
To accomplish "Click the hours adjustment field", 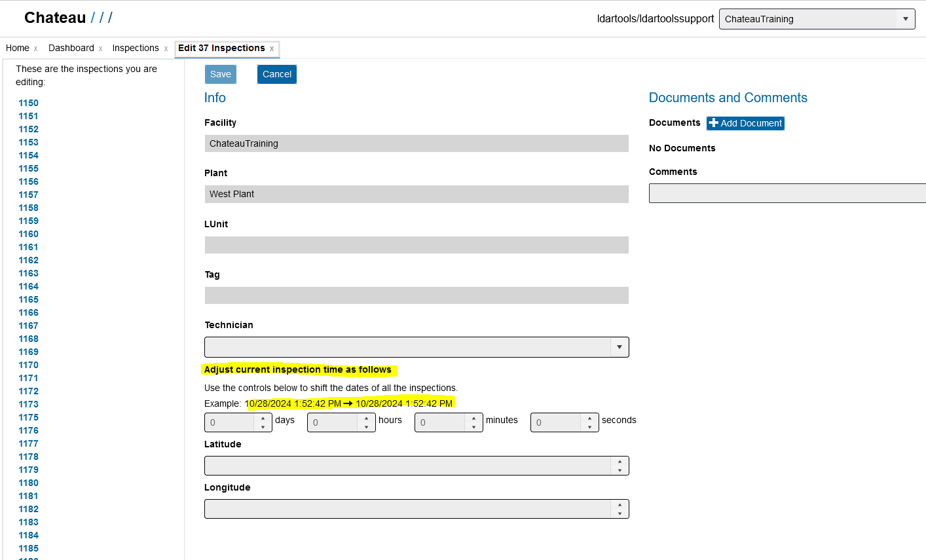I will point(333,422).
